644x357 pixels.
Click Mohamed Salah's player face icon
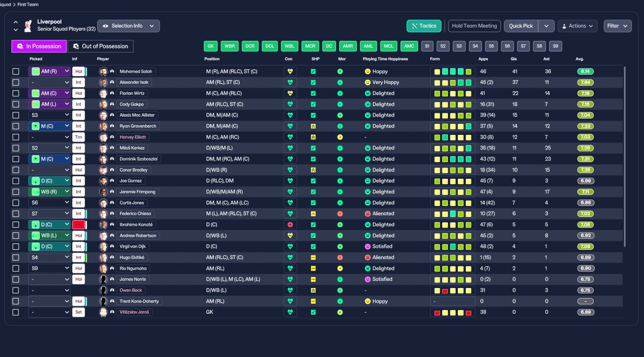104,72
